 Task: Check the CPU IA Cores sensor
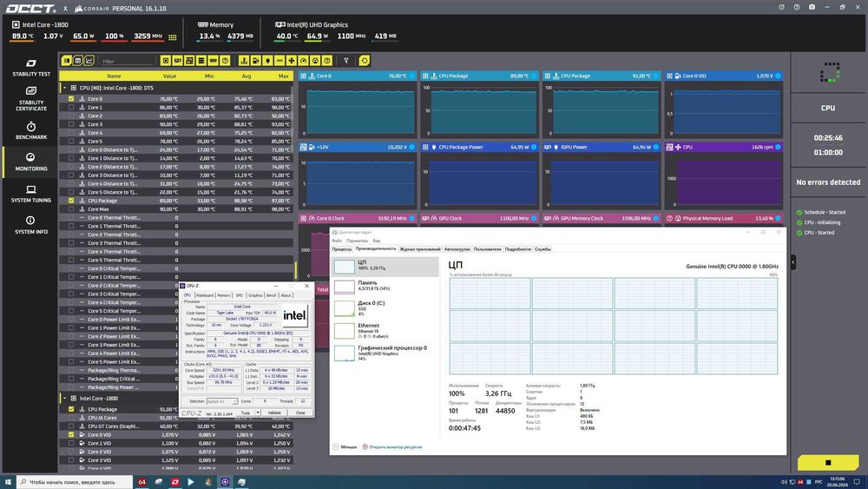click(x=71, y=418)
